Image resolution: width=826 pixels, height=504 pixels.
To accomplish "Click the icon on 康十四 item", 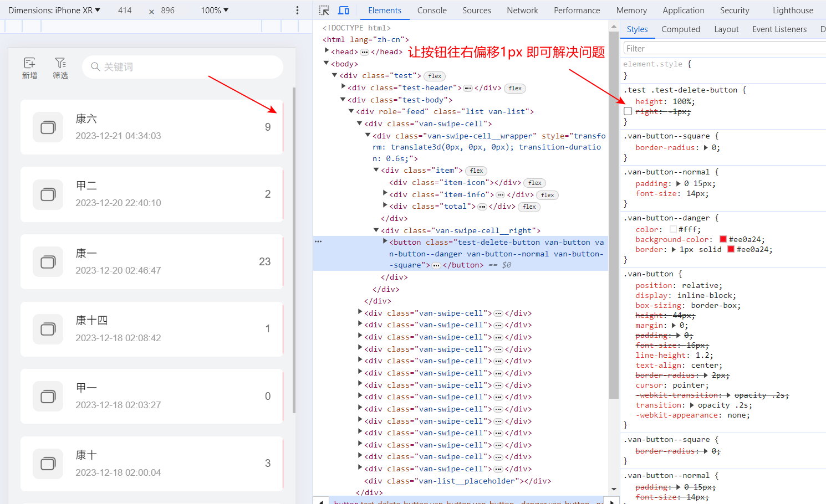I will click(48, 329).
